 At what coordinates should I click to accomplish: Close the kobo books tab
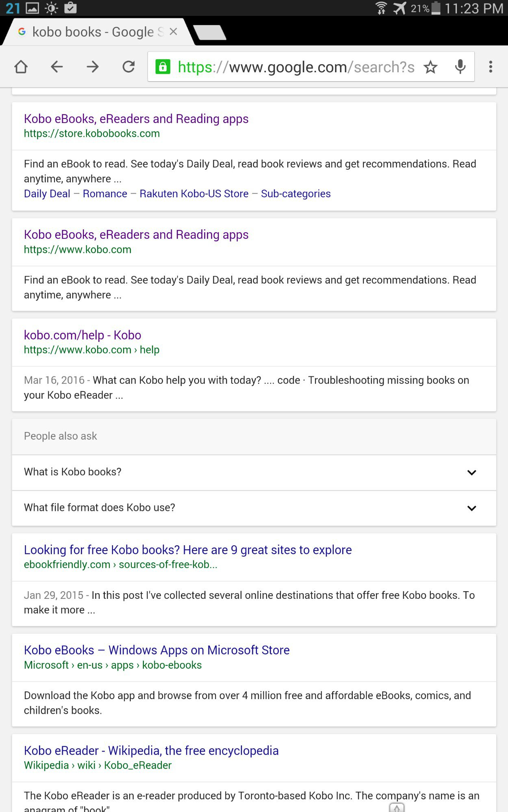174,32
